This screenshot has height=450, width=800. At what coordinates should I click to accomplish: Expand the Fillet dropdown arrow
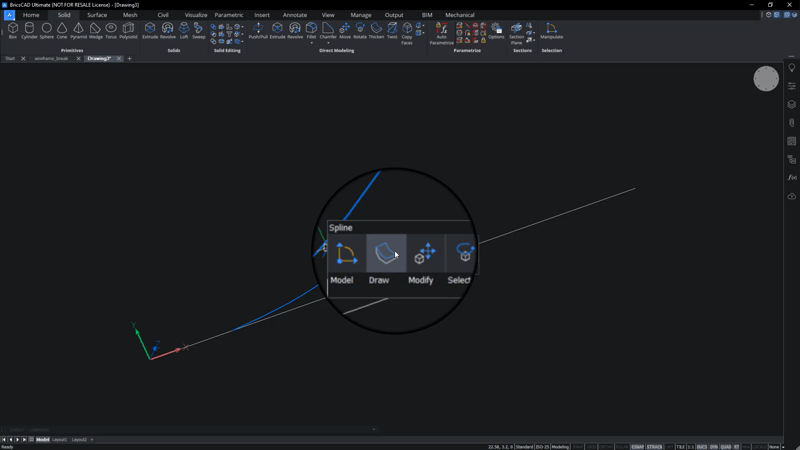click(311, 43)
